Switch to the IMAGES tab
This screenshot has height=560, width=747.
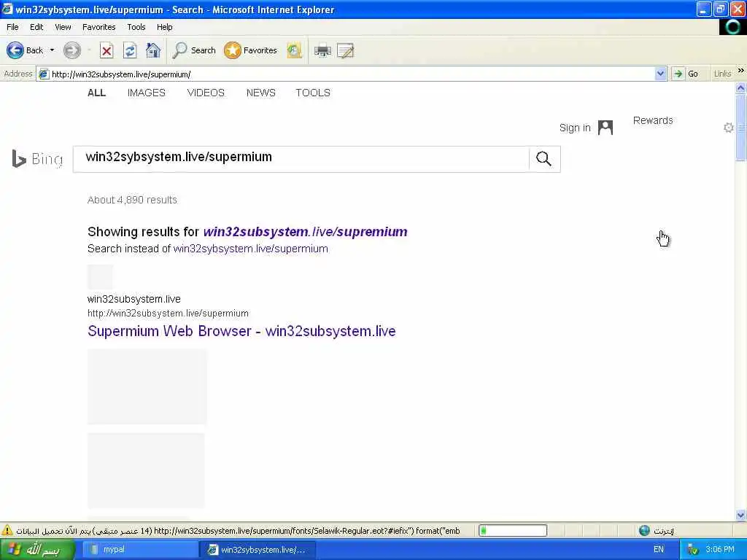click(x=146, y=93)
